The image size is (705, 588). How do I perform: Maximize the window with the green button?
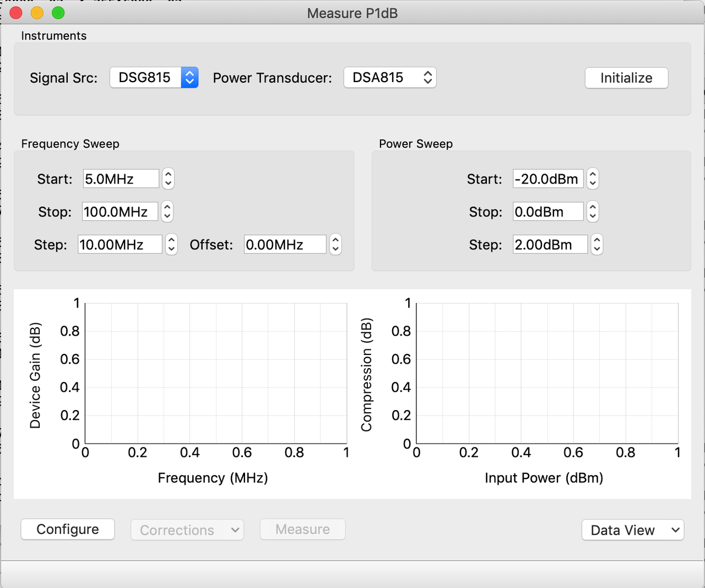coord(58,13)
